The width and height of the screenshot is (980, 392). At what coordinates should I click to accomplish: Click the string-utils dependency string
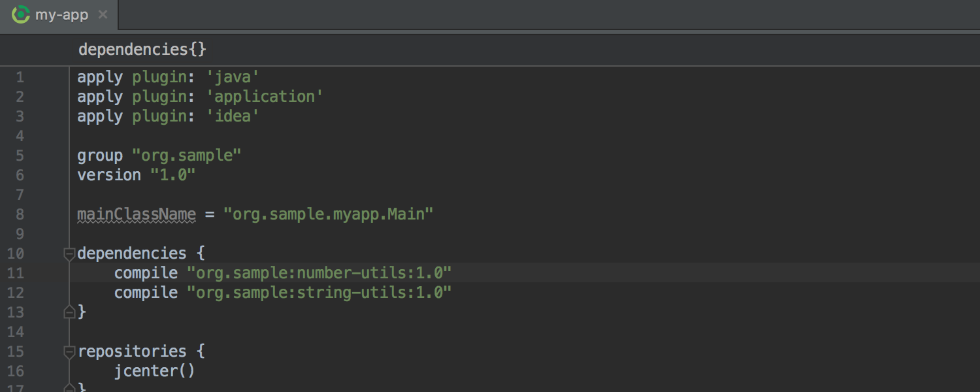click(x=319, y=292)
